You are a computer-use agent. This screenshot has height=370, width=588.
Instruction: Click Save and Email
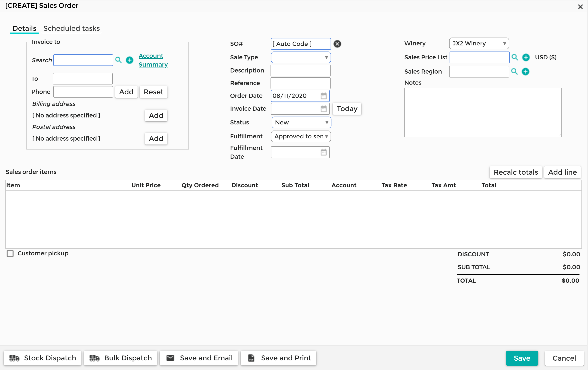pos(199,358)
